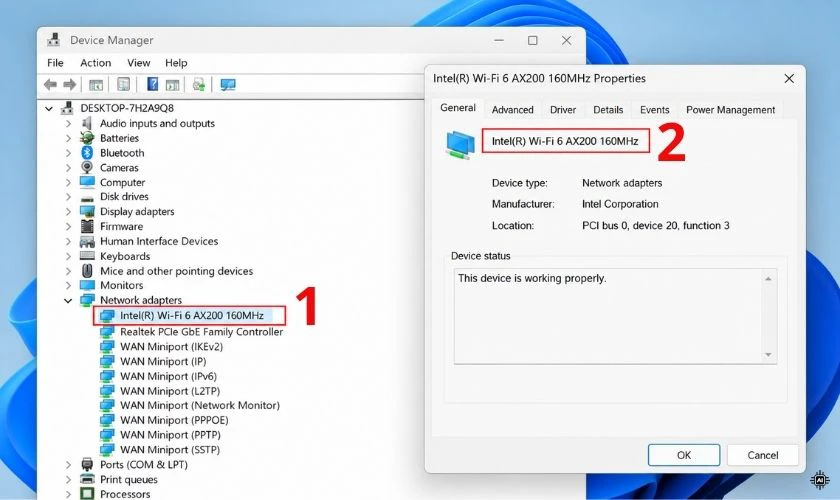
Task: Select the Keyboards category icon
Action: (87, 256)
